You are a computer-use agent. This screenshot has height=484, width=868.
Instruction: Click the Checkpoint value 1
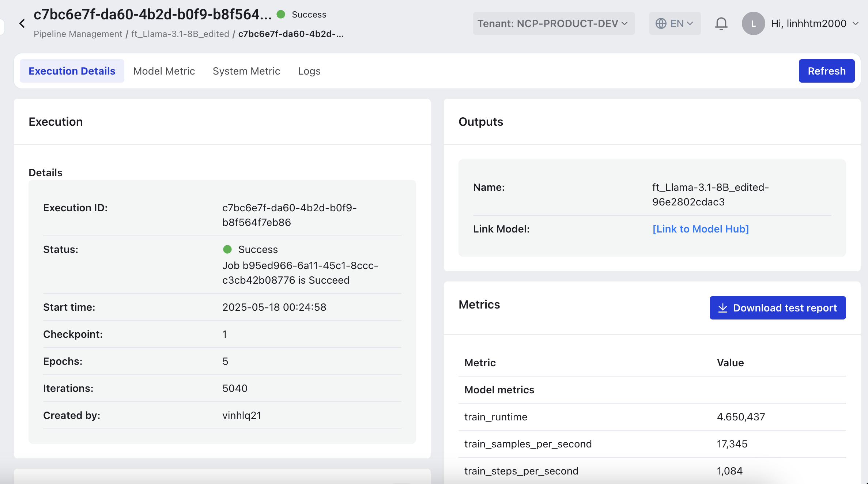tap(224, 334)
